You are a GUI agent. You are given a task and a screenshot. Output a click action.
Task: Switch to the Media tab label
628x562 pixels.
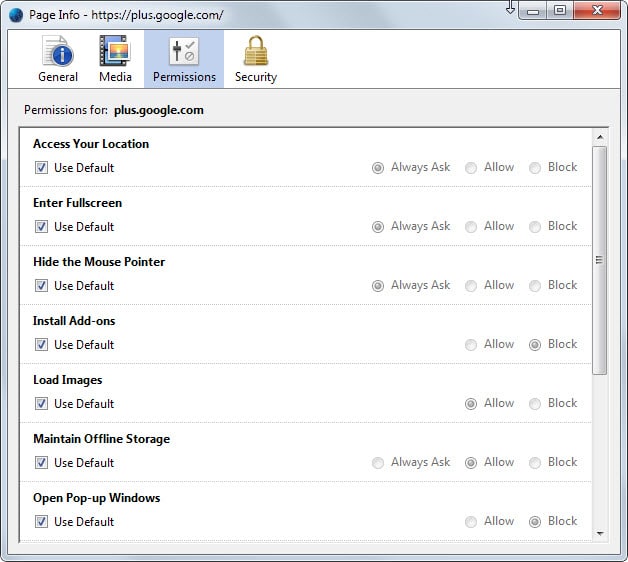(x=115, y=77)
